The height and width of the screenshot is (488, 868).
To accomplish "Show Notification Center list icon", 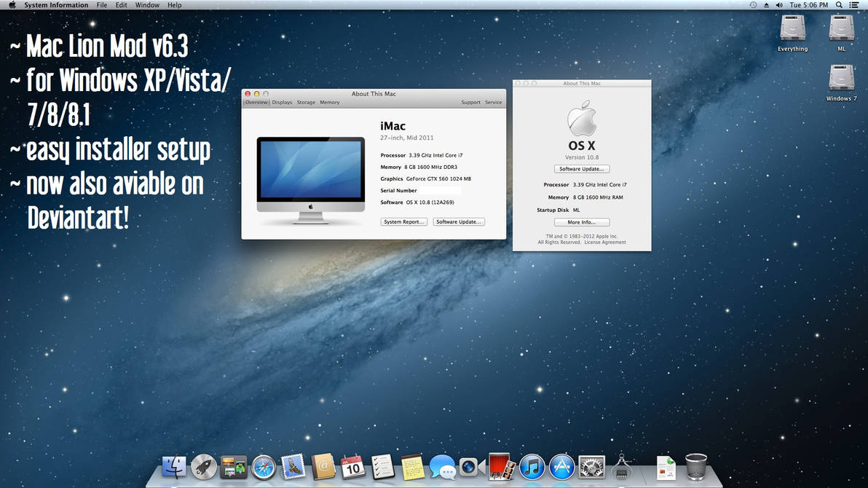I will click(854, 5).
